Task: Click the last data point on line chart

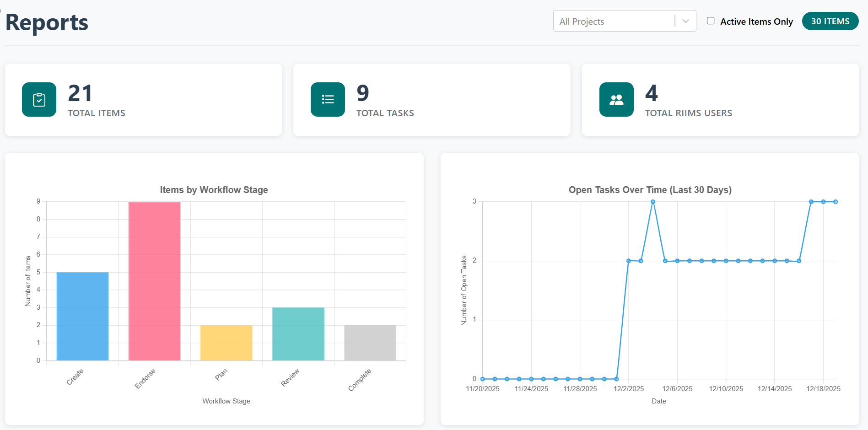Action: pos(836,202)
